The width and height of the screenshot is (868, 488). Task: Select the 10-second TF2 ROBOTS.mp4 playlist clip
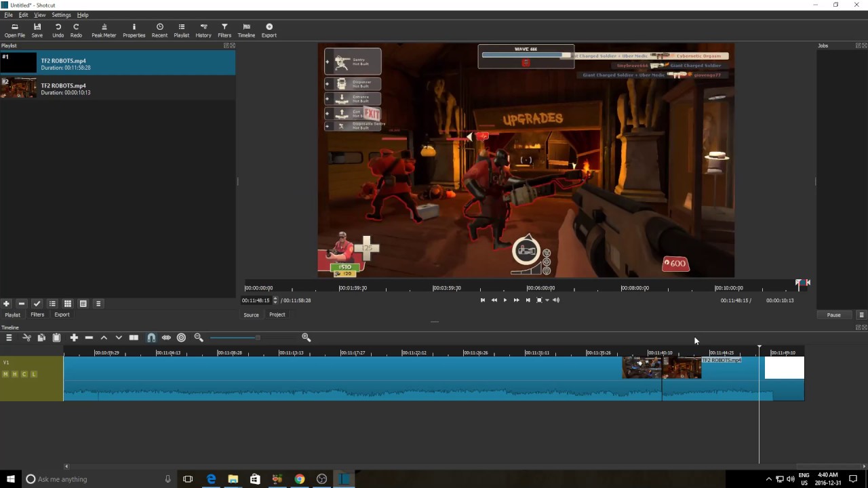point(118,87)
